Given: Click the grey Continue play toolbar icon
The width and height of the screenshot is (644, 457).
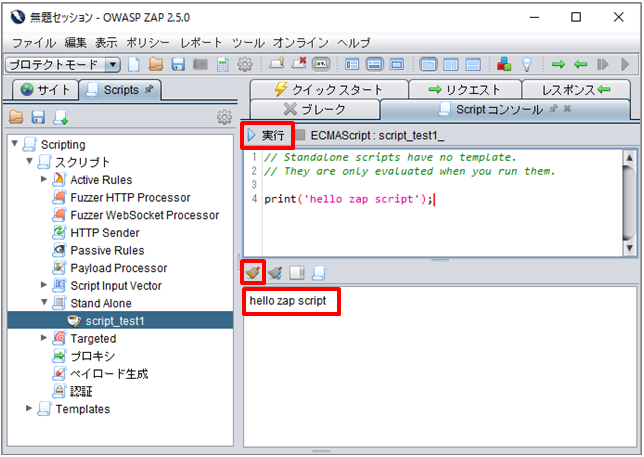Looking at the screenshot, I should 625,64.
